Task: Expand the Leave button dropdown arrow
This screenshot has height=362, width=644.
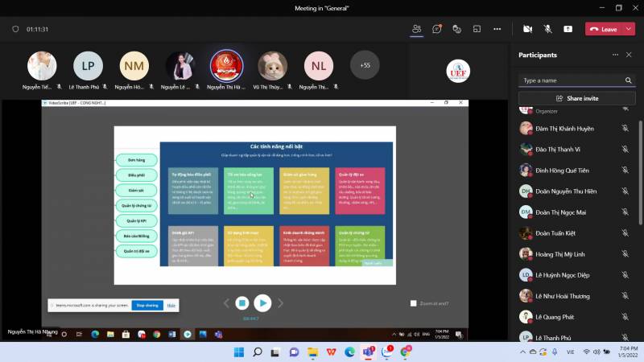Action: [627, 29]
